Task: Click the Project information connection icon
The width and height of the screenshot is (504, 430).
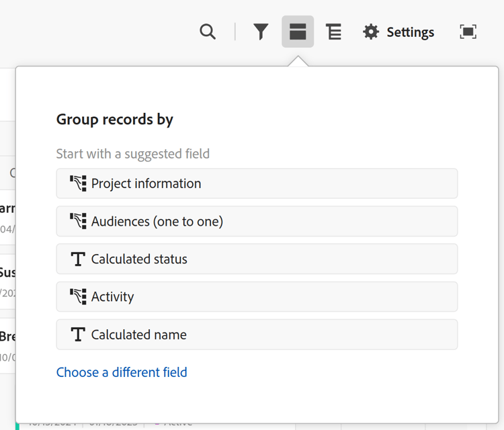Action: coord(78,183)
